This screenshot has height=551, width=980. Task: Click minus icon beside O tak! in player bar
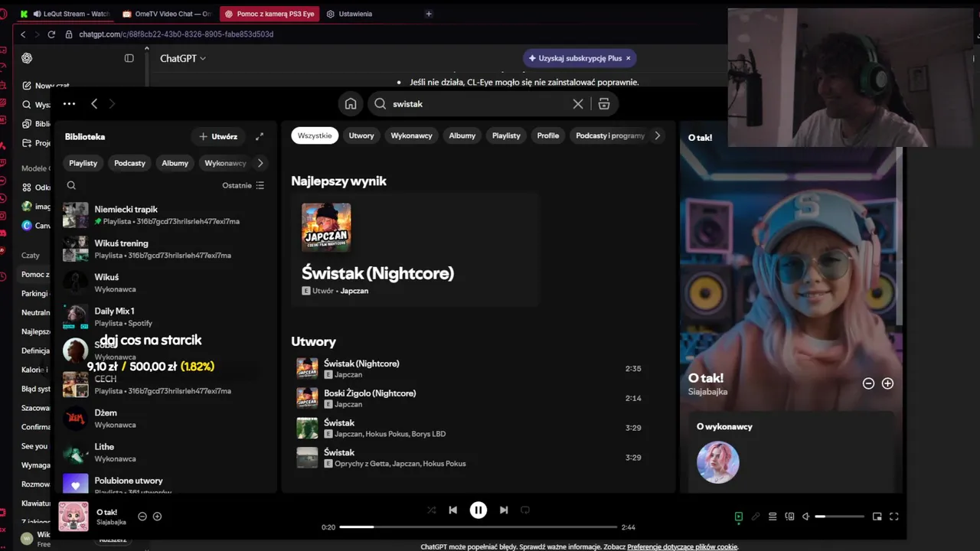point(142,517)
